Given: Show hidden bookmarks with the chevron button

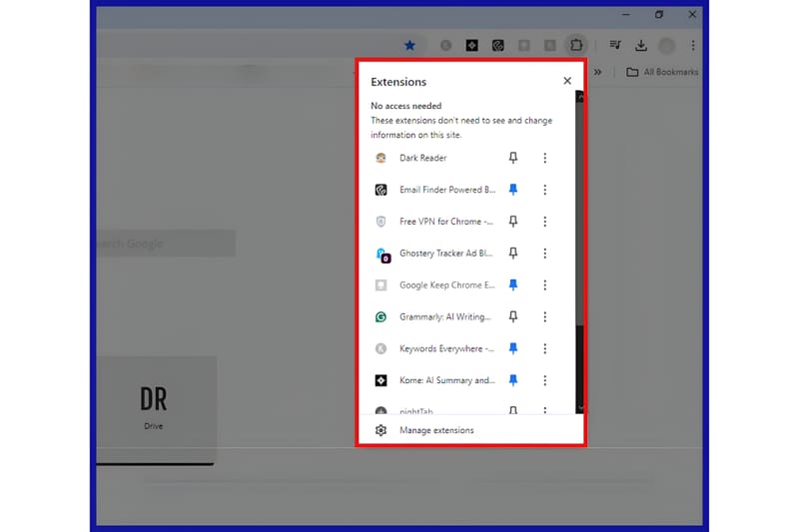Looking at the screenshot, I should (x=597, y=72).
